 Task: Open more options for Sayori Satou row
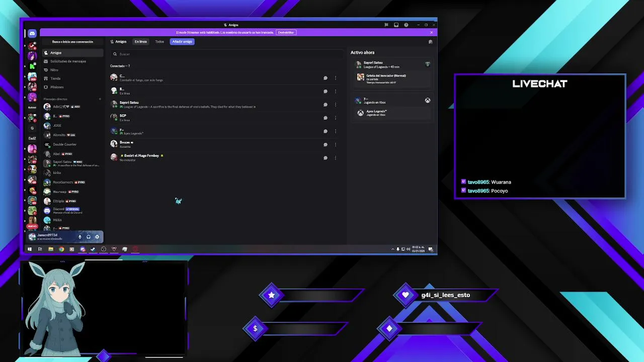click(x=336, y=105)
